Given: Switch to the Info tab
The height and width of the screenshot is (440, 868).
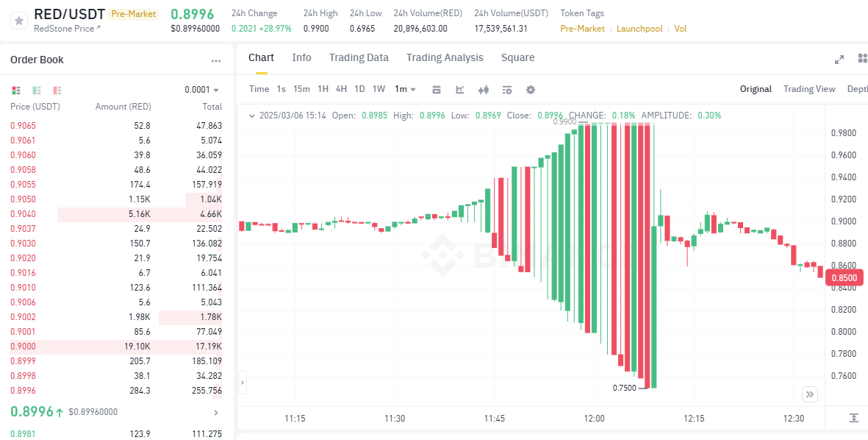Looking at the screenshot, I should (x=301, y=57).
